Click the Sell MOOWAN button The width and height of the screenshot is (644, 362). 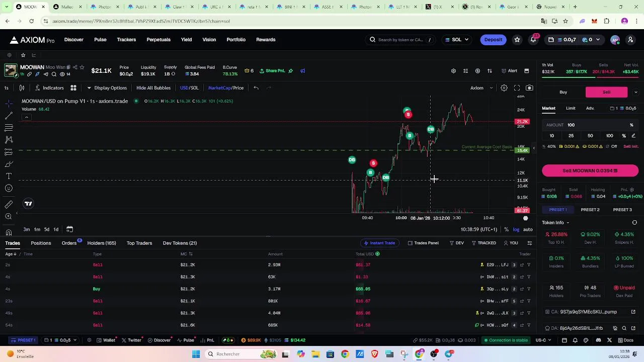tap(590, 171)
